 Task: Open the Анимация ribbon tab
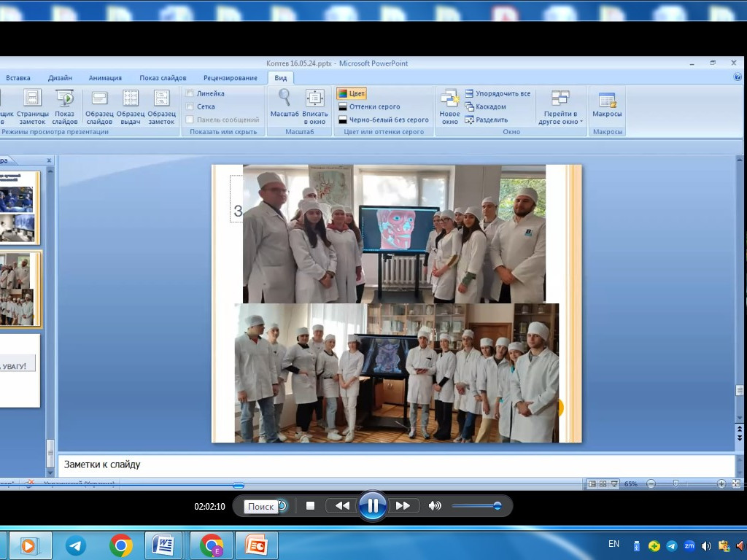point(105,77)
